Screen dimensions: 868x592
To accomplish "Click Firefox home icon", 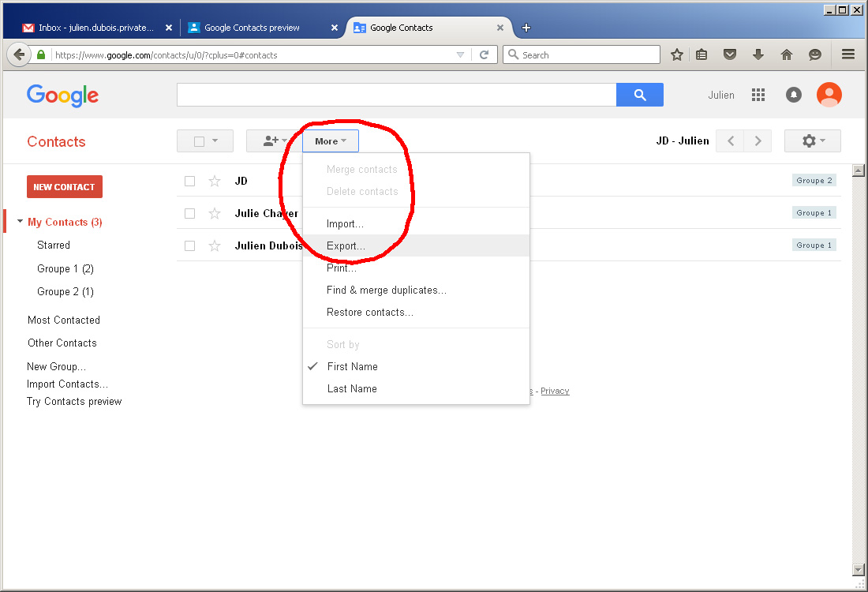I will (x=786, y=54).
